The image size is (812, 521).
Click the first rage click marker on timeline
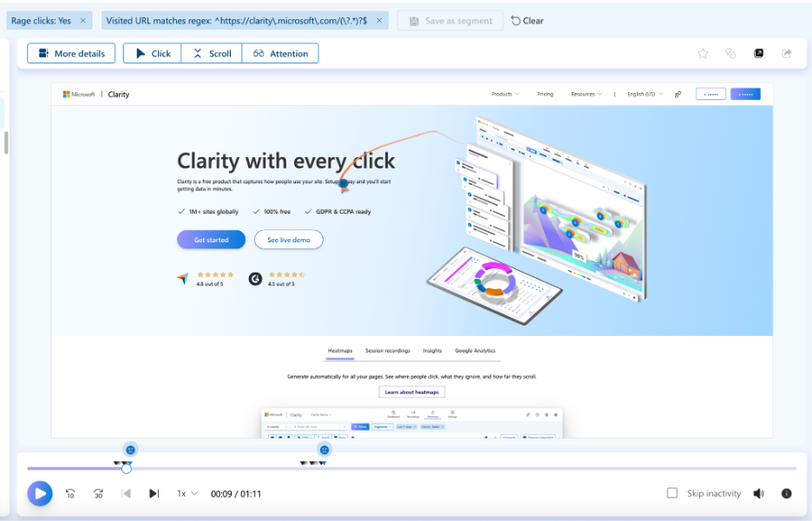click(x=129, y=450)
